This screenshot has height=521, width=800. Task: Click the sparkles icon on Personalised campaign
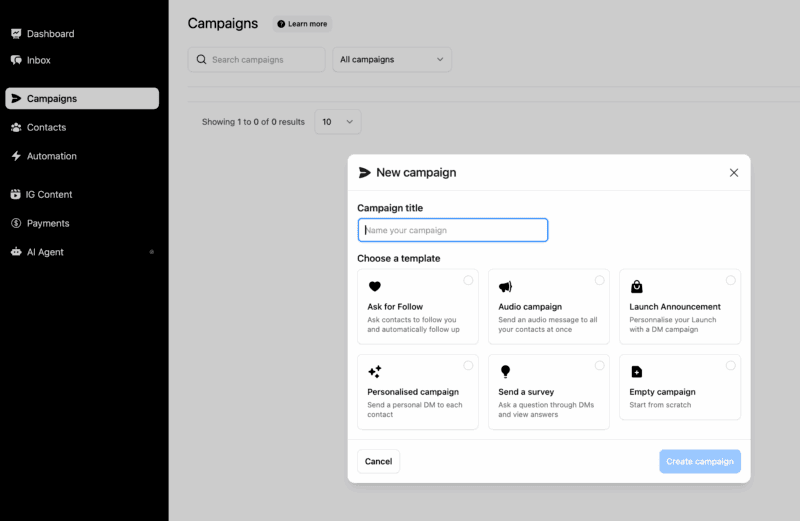(374, 371)
